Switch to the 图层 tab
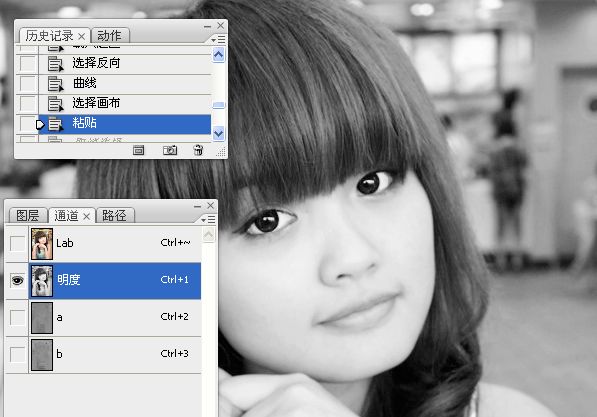Viewport: 597px width, 417px height. pos(28,216)
